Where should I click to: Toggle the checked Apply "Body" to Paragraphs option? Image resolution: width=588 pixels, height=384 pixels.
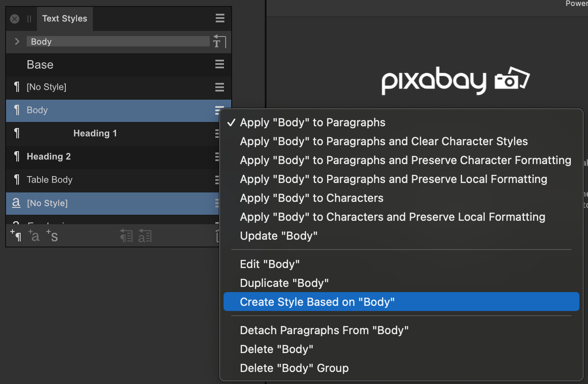pos(312,122)
